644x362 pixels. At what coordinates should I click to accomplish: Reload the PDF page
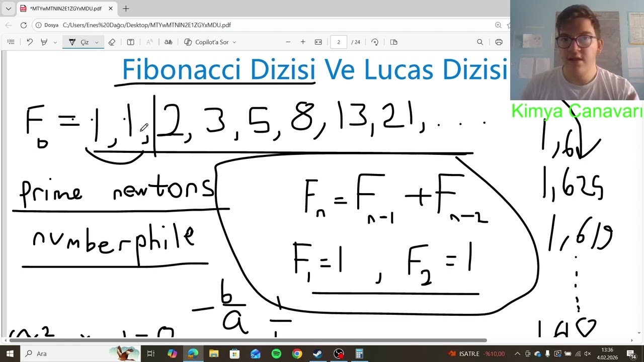24,25
